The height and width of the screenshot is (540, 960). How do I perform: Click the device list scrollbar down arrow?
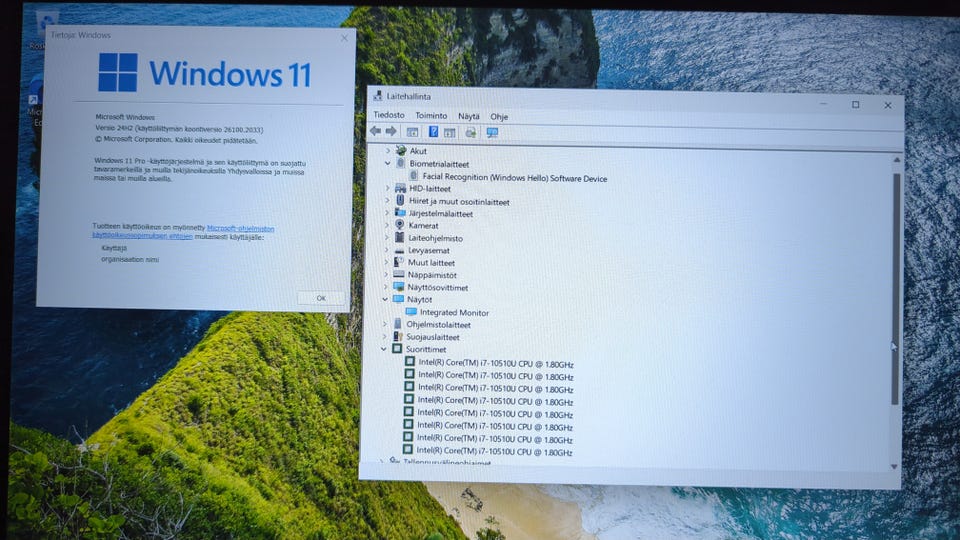[894, 467]
